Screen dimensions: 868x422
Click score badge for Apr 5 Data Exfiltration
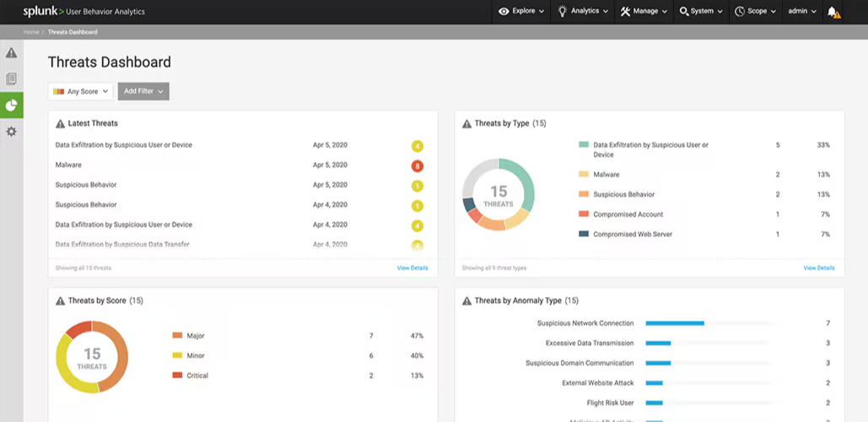[417, 147]
